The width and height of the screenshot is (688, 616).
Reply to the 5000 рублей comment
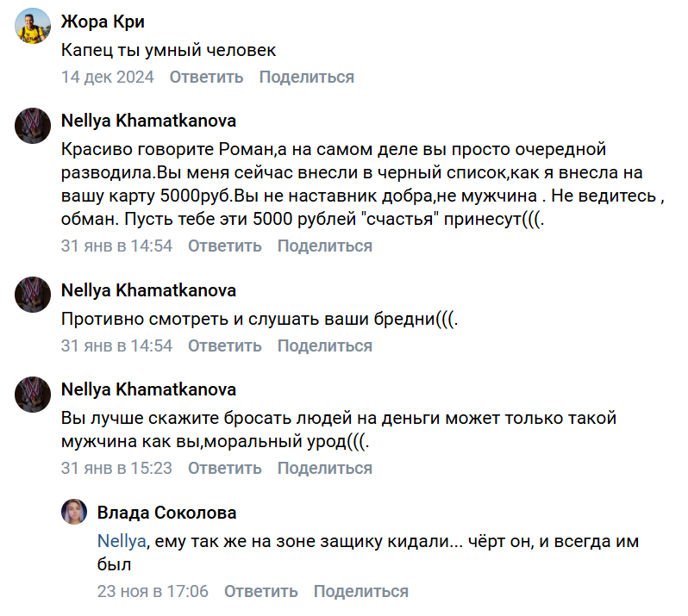(224, 246)
